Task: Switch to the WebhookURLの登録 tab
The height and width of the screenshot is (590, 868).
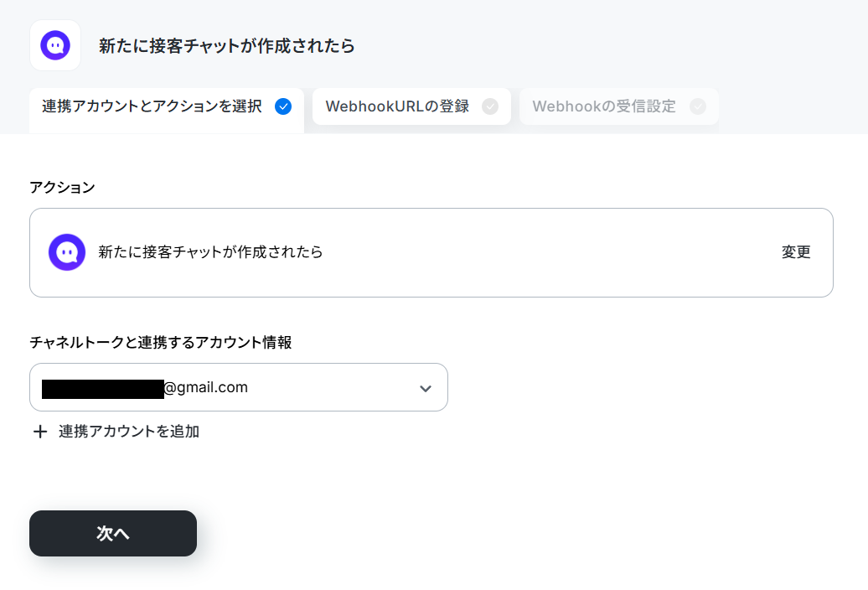Action: [x=411, y=106]
